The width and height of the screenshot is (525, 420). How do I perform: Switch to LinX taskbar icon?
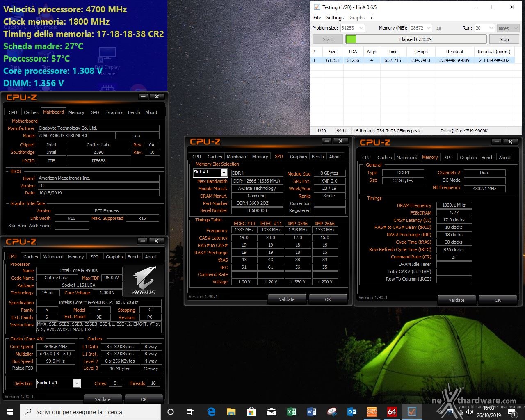coord(412,412)
